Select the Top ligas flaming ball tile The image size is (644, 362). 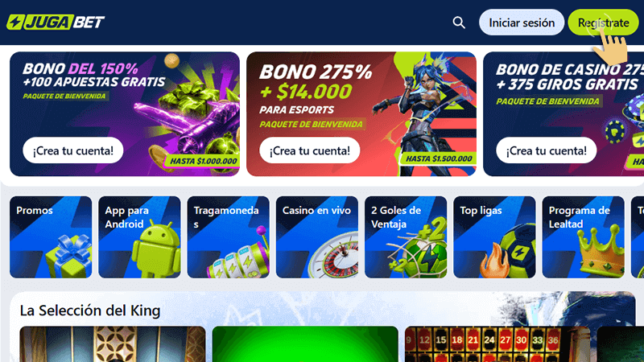494,237
